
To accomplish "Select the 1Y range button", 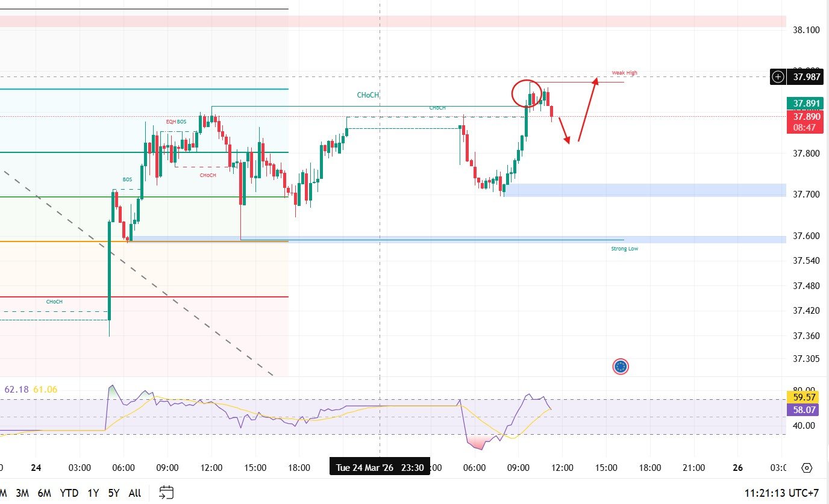I will tap(93, 493).
